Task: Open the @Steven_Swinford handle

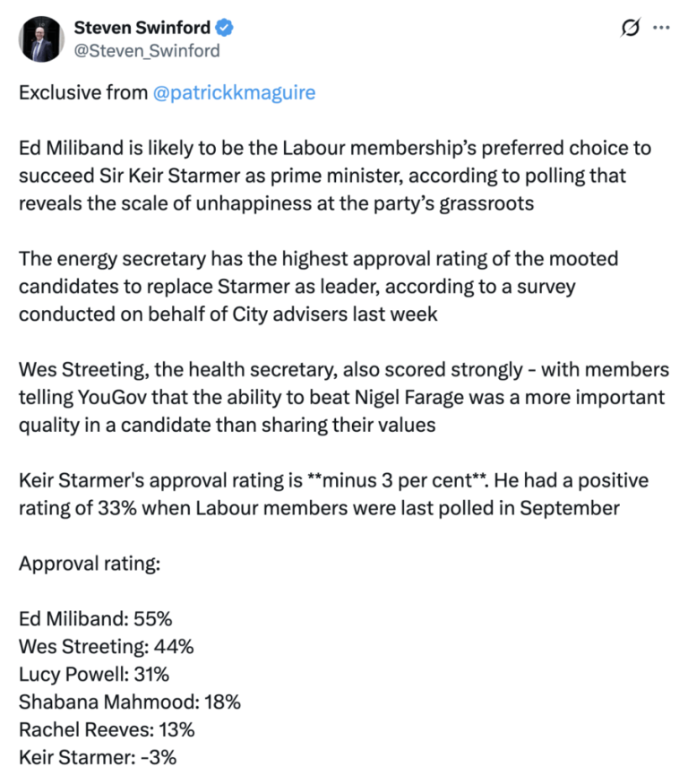Action: click(x=146, y=50)
